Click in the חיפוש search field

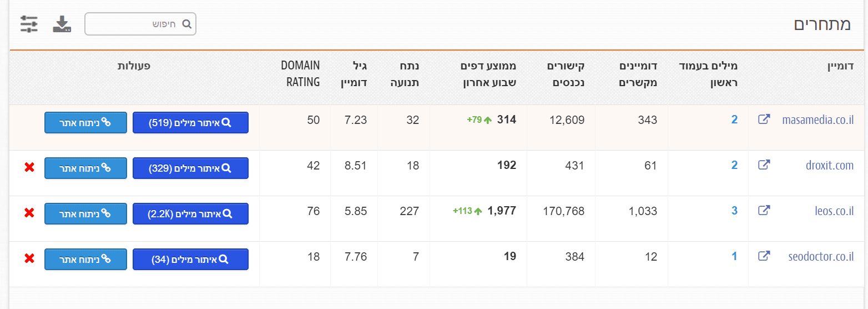(136, 24)
